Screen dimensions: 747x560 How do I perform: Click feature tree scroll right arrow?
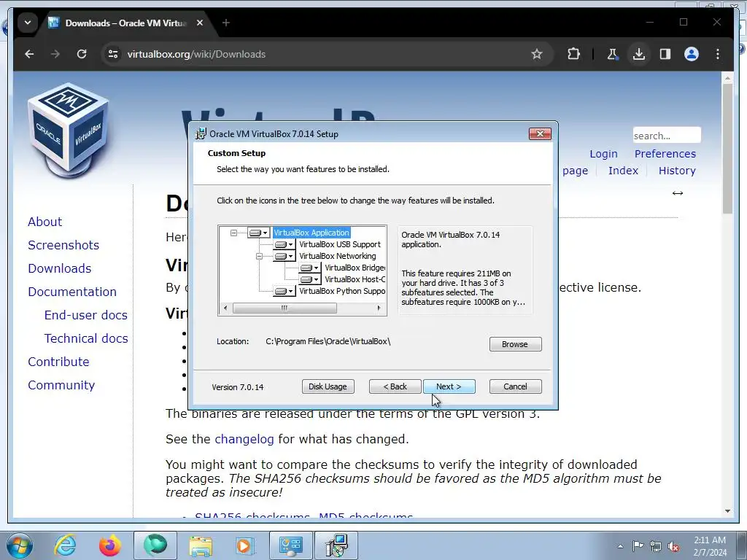coord(379,308)
